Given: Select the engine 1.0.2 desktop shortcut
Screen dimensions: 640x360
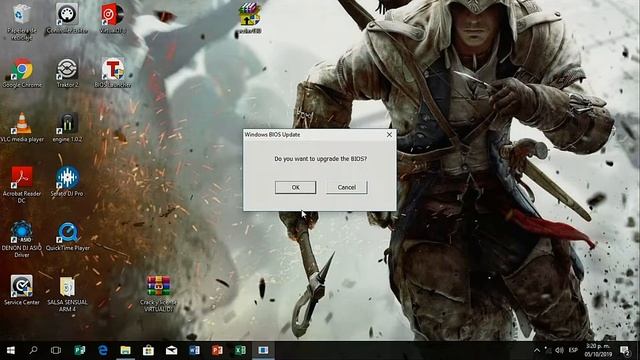Looking at the screenshot, I should pos(67,127).
